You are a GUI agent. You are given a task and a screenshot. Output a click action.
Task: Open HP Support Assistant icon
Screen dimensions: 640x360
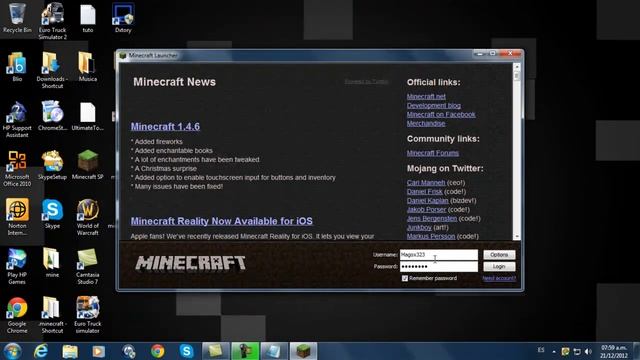click(x=17, y=119)
